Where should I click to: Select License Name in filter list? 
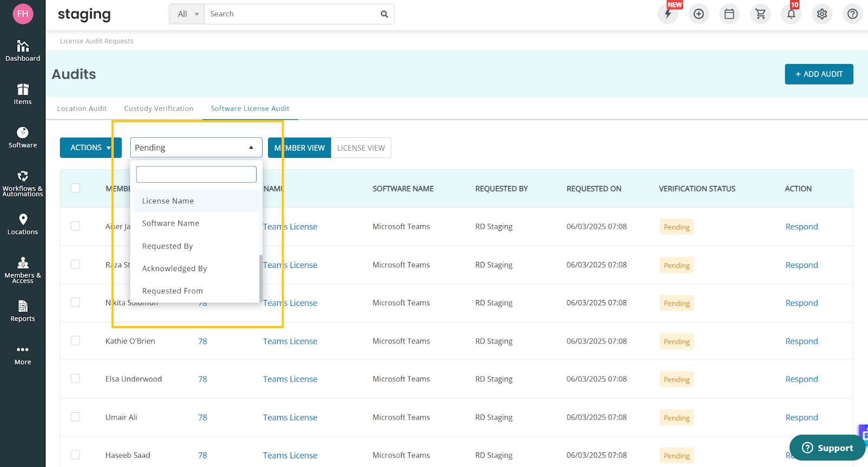pos(196,201)
